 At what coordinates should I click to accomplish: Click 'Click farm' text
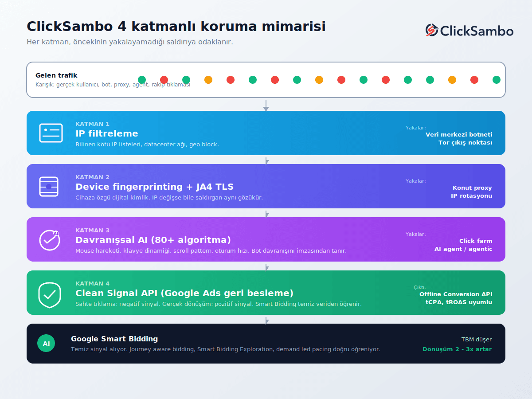[x=476, y=241]
